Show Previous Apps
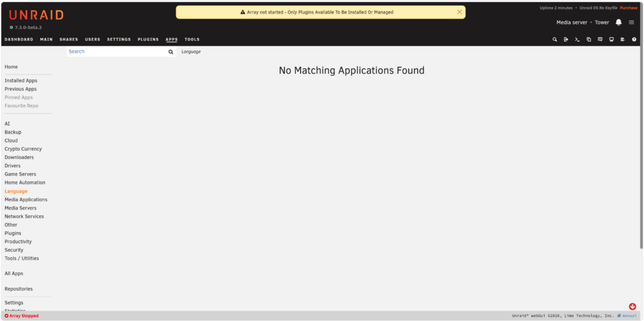This screenshot has height=321, width=644. (21, 89)
